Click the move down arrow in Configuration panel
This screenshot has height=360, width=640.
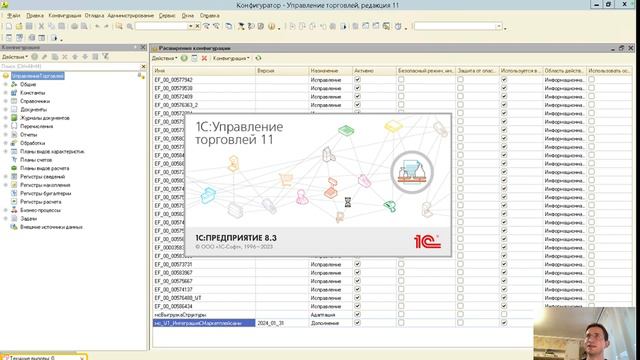click(x=85, y=57)
